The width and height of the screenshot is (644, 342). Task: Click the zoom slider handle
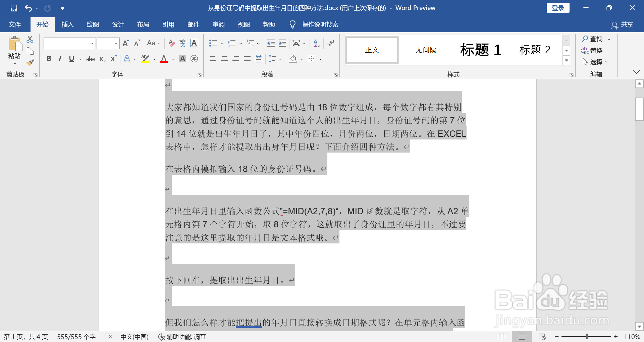point(587,336)
